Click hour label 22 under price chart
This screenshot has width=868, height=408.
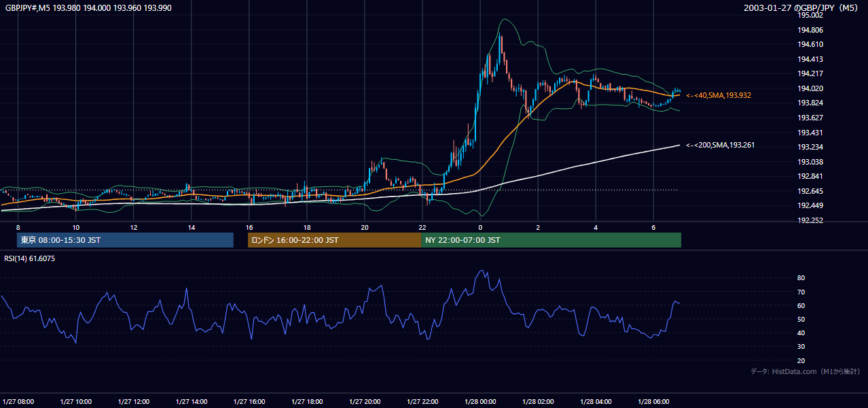pos(422,227)
